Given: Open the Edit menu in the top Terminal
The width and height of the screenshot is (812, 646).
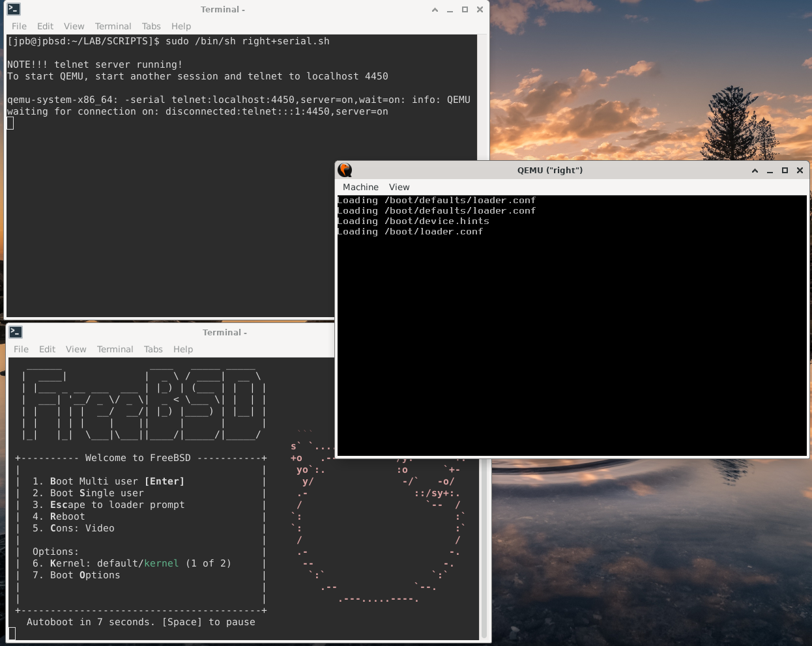Looking at the screenshot, I should tap(45, 26).
